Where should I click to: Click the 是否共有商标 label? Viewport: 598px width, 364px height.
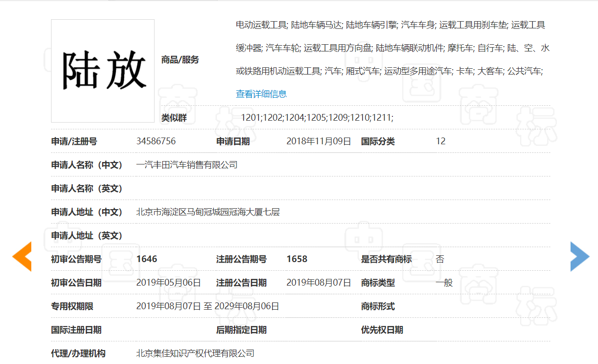point(387,259)
